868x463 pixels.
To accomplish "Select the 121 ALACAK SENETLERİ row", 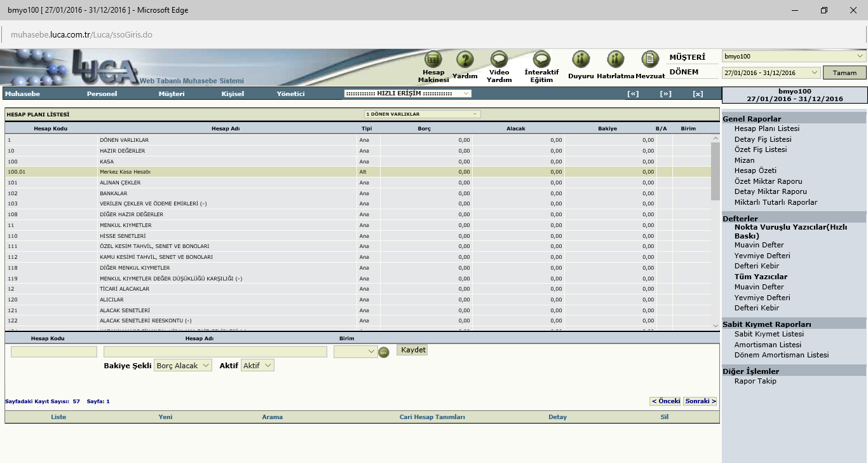I will (358, 310).
